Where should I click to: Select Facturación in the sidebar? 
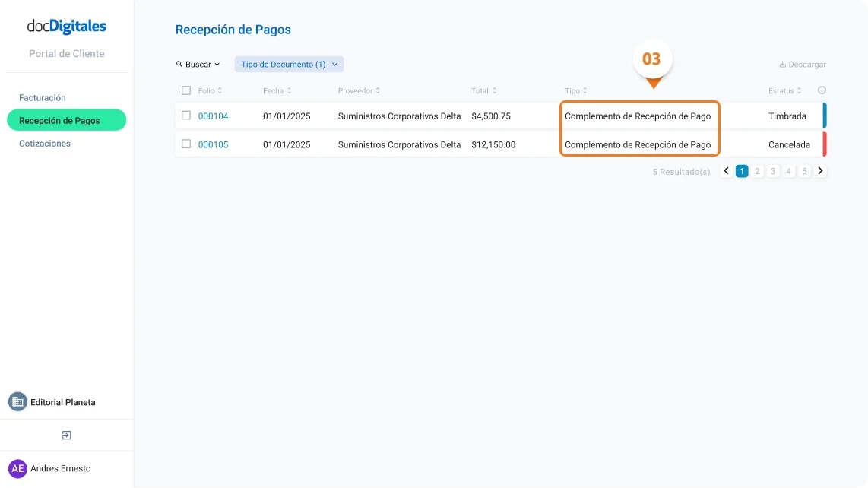[x=43, y=97]
